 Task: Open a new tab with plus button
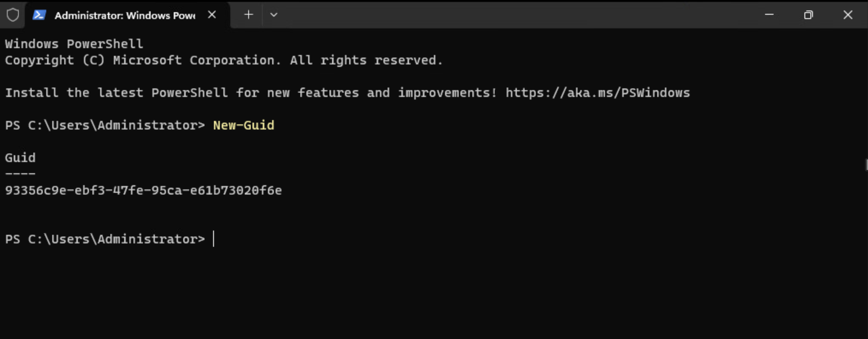[248, 15]
